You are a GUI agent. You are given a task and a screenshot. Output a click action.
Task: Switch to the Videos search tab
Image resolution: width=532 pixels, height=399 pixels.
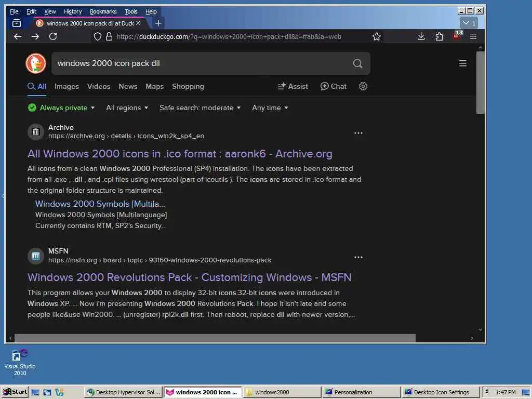tap(99, 87)
